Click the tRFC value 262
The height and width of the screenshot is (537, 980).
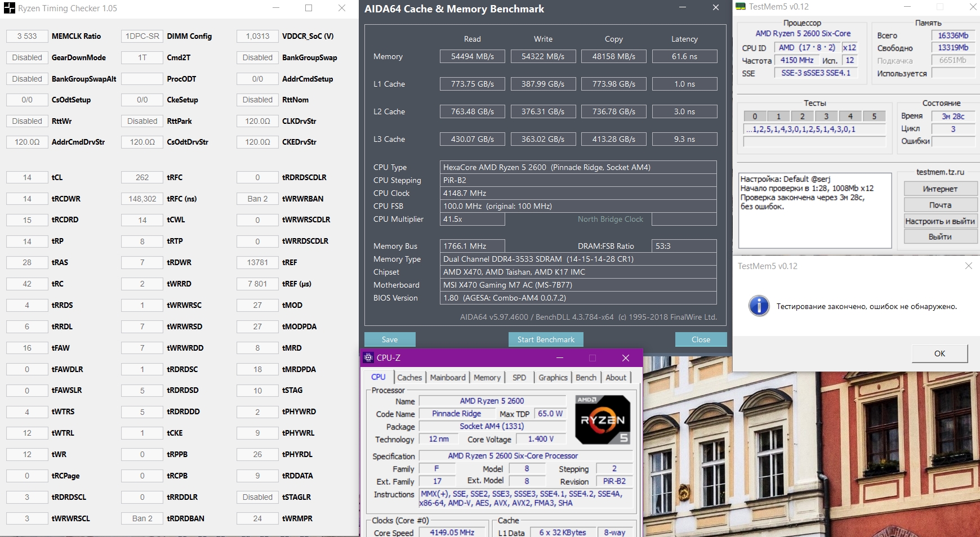click(x=142, y=177)
